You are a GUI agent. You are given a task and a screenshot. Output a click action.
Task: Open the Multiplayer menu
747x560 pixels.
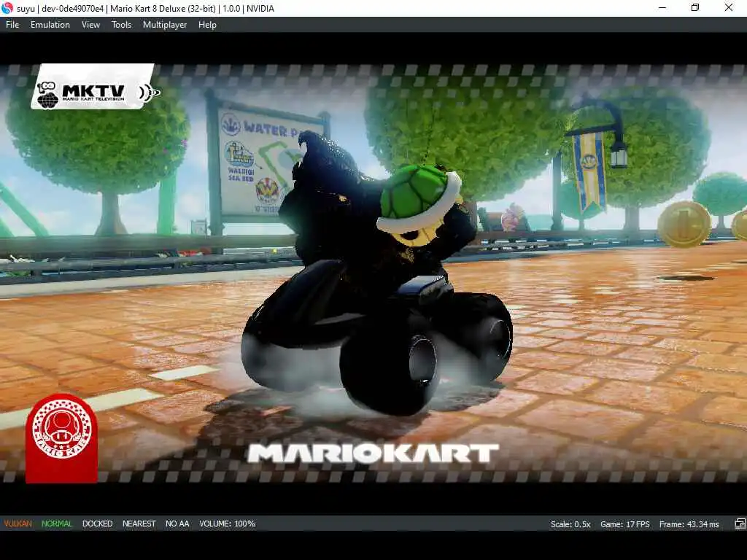click(x=165, y=25)
